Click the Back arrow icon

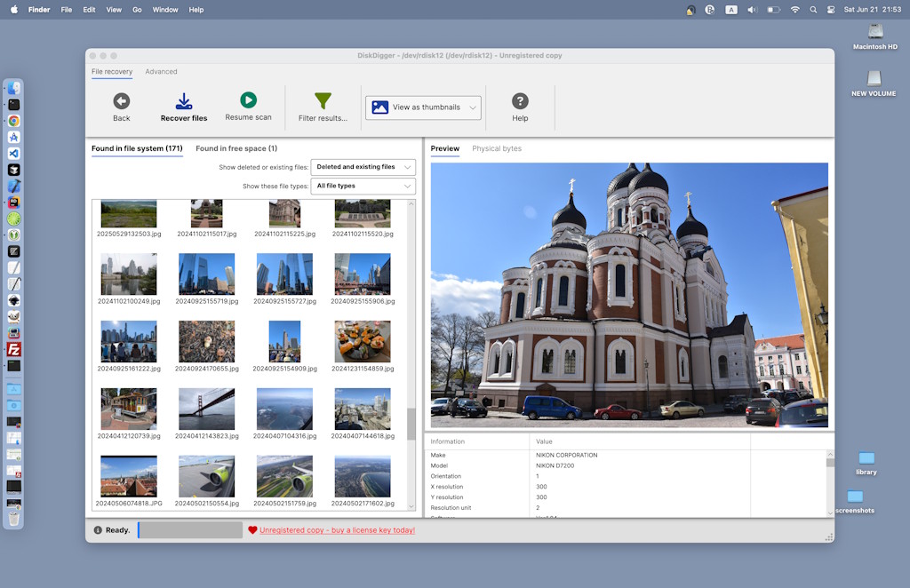tap(122, 101)
